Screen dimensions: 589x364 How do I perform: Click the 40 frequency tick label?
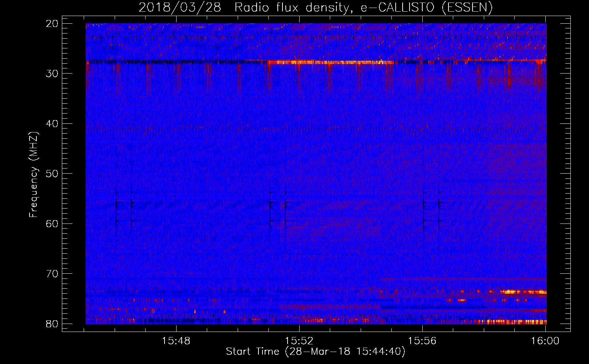[x=52, y=124]
